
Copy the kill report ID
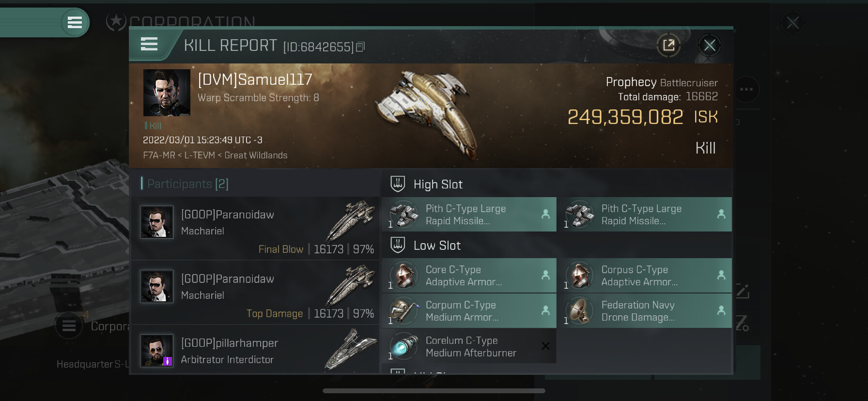pos(360,47)
